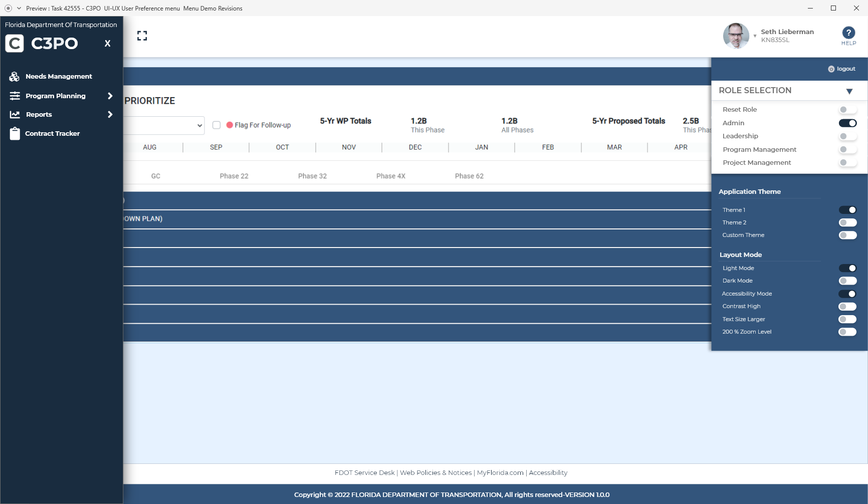Select the Phase 4X tab
The height and width of the screenshot is (504, 868).
390,176
